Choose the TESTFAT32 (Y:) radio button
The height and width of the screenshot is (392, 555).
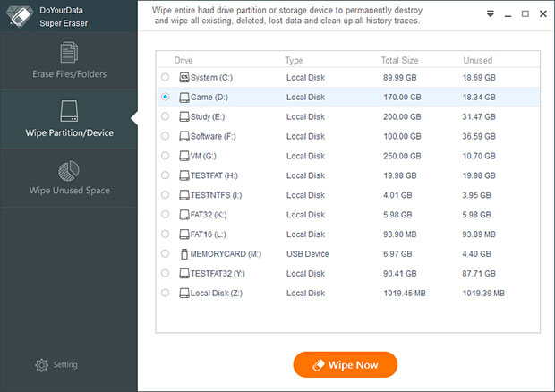(165, 273)
